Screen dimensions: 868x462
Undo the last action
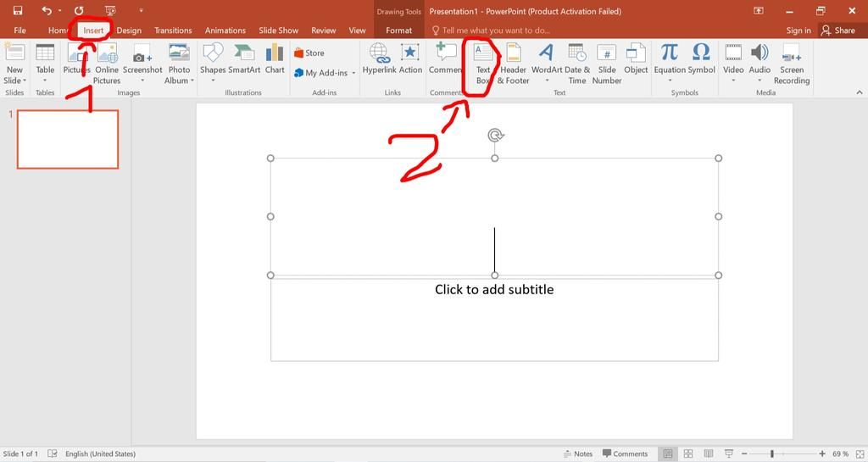(x=47, y=10)
